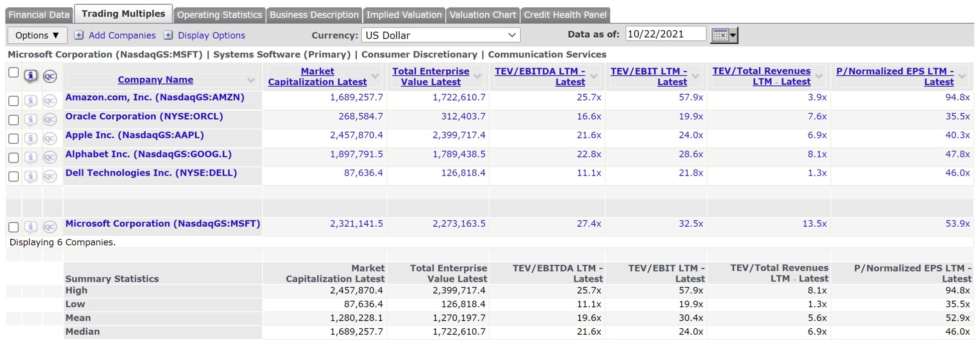Check the Apple Inc. row checkbox
Image resolution: width=980 pixels, height=345 pixels.
(13, 139)
